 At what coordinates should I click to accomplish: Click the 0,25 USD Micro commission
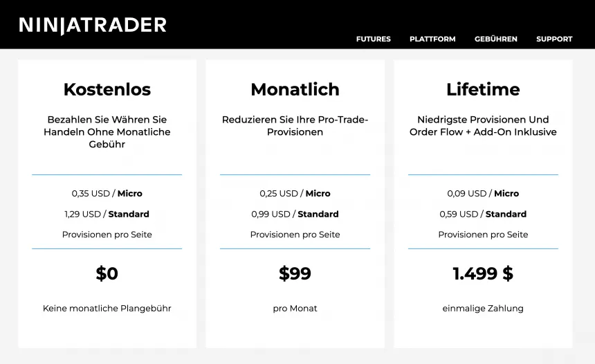coord(295,194)
